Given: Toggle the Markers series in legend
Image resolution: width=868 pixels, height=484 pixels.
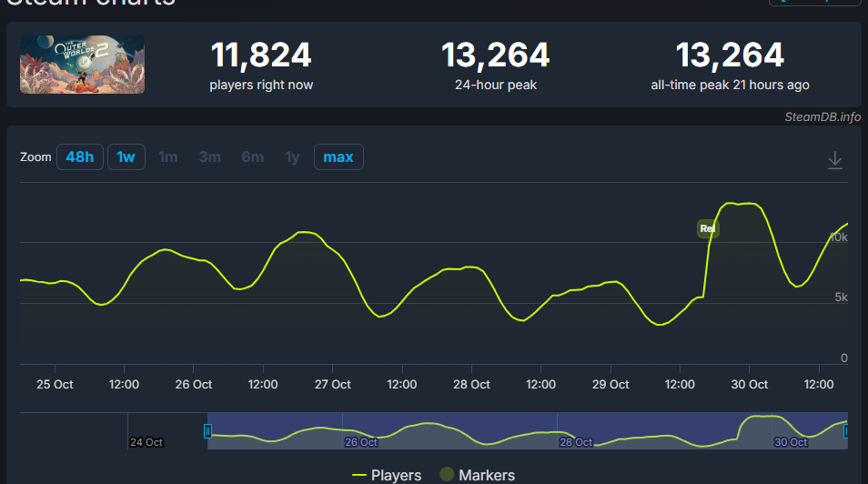Looking at the screenshot, I should [x=477, y=475].
